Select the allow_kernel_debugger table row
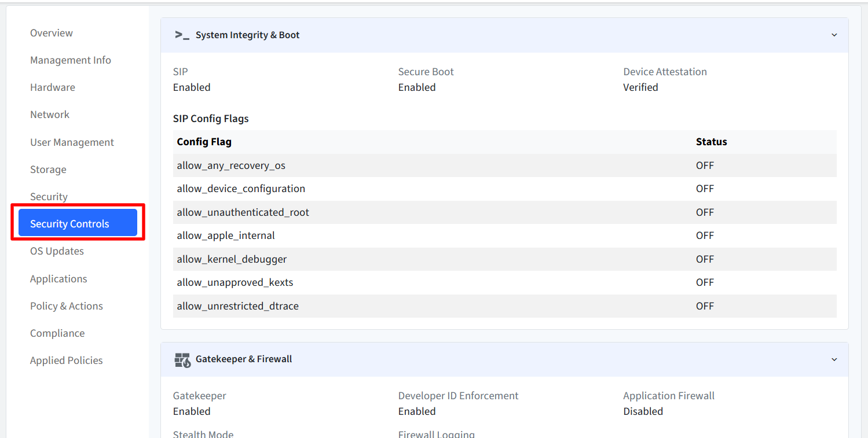This screenshot has width=868, height=438. tap(505, 259)
